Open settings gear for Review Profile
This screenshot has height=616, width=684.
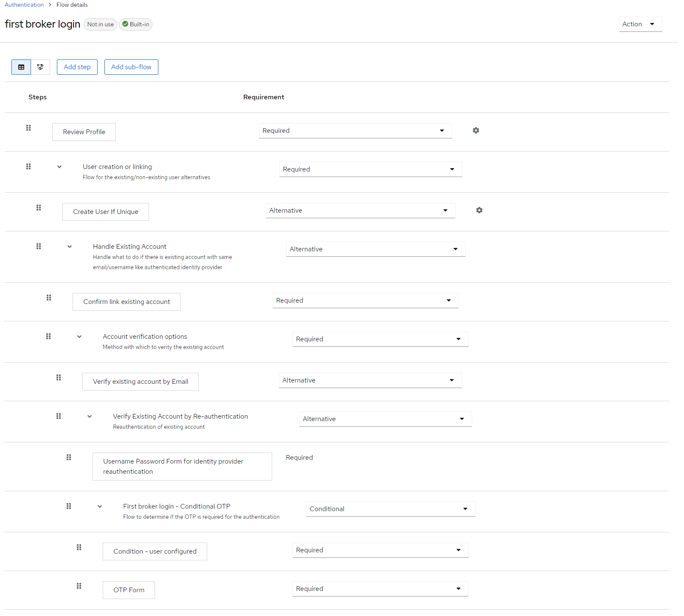[x=476, y=131]
